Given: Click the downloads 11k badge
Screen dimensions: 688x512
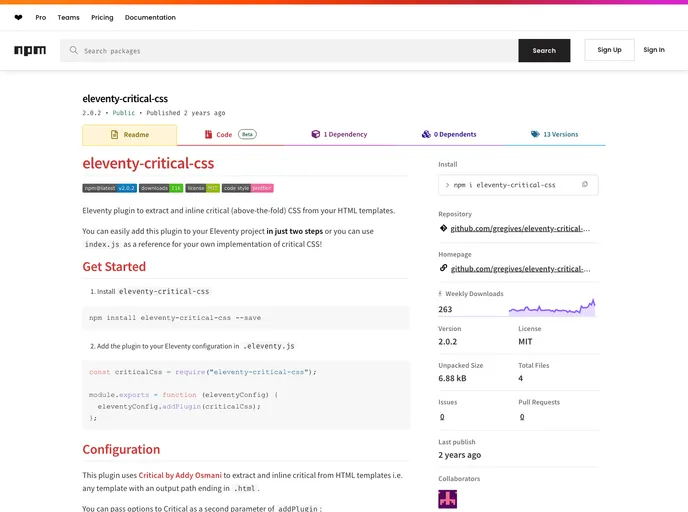Looking at the screenshot, I should 161,188.
